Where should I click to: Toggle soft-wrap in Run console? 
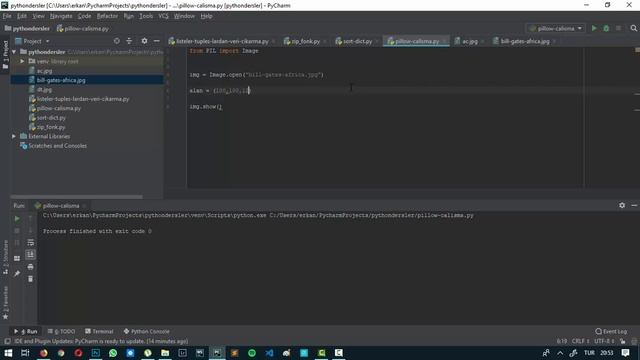click(x=31, y=242)
